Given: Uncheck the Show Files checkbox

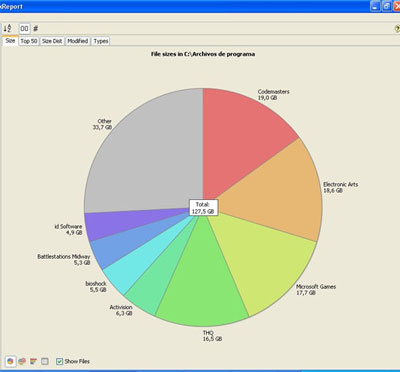Looking at the screenshot, I should 60,361.
